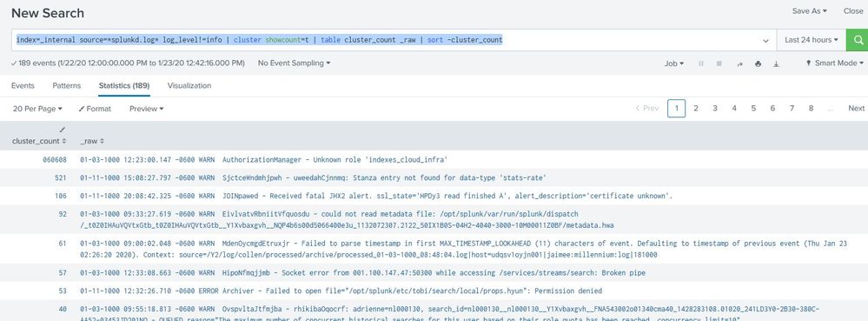Go to results page 8
Screen dimensions: 868x321
pos(811,108)
